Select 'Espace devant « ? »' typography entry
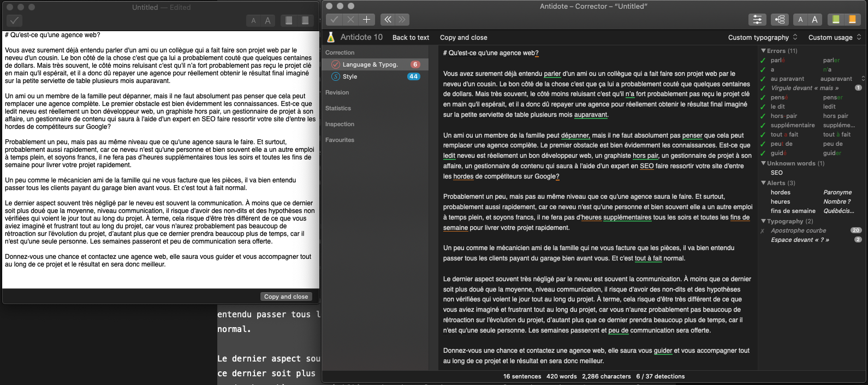868x385 pixels. coord(811,240)
